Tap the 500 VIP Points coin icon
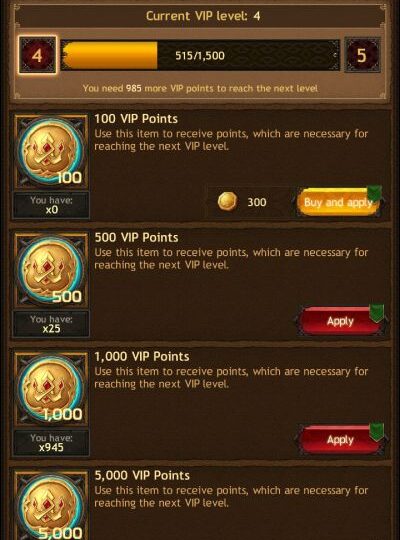This screenshot has width=400, height=540. 51,271
